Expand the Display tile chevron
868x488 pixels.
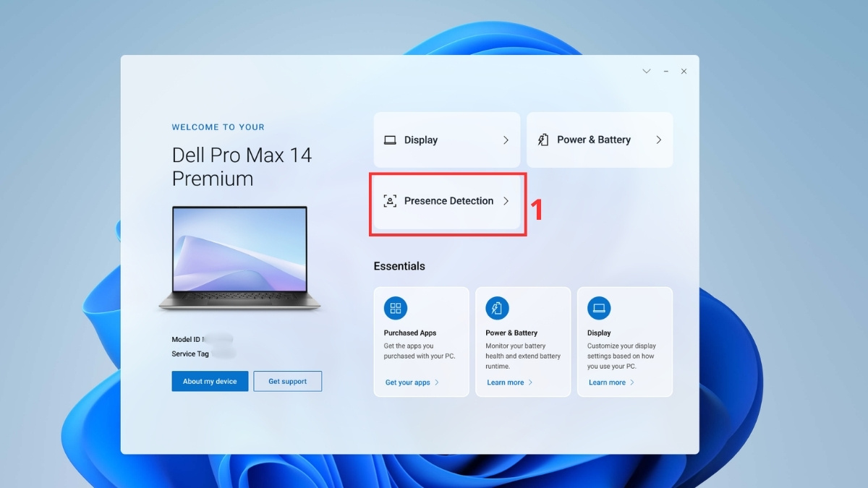click(506, 140)
